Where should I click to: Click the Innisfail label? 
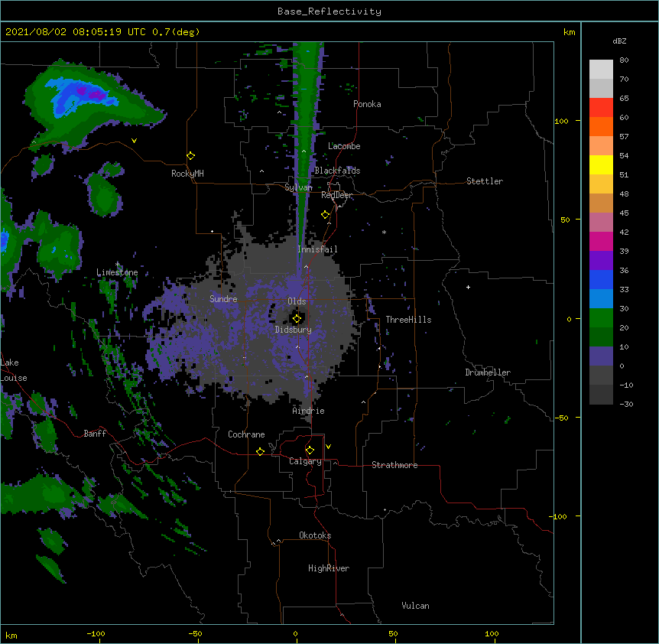[x=317, y=249]
